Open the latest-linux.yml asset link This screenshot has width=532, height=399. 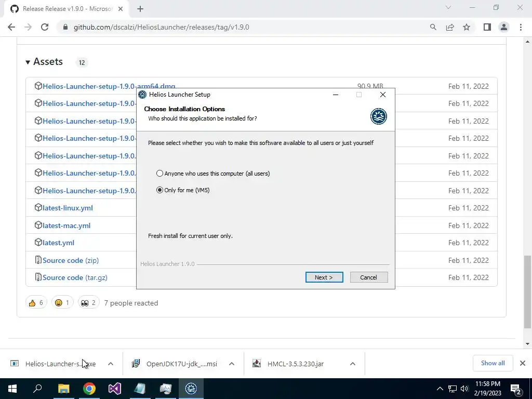[x=68, y=208]
